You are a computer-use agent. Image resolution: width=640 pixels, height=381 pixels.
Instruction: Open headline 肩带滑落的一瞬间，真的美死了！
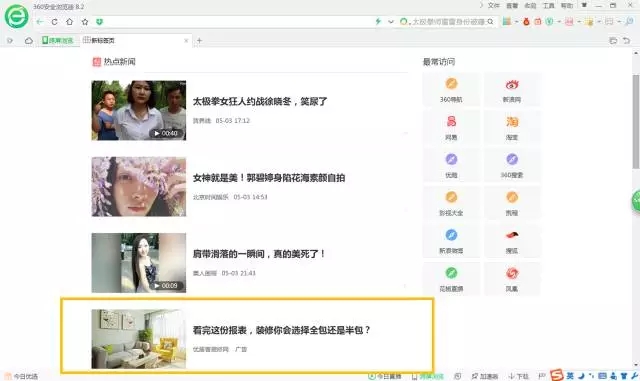coord(259,254)
